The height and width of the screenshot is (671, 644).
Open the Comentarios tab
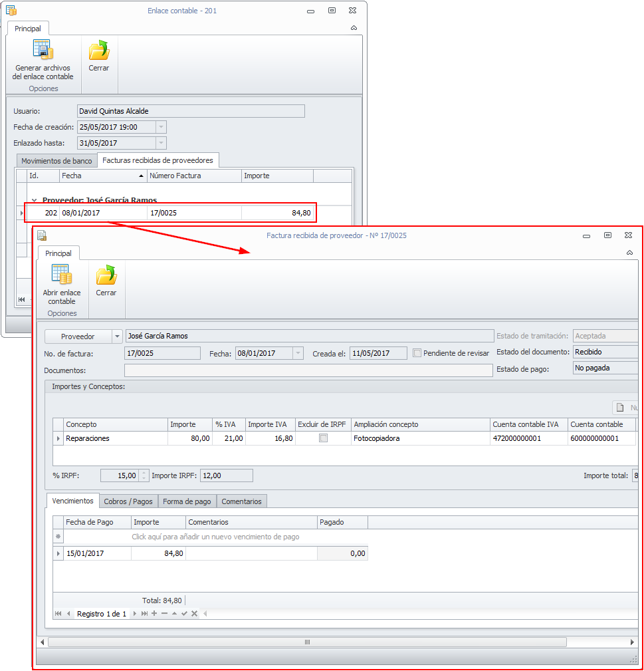242,501
